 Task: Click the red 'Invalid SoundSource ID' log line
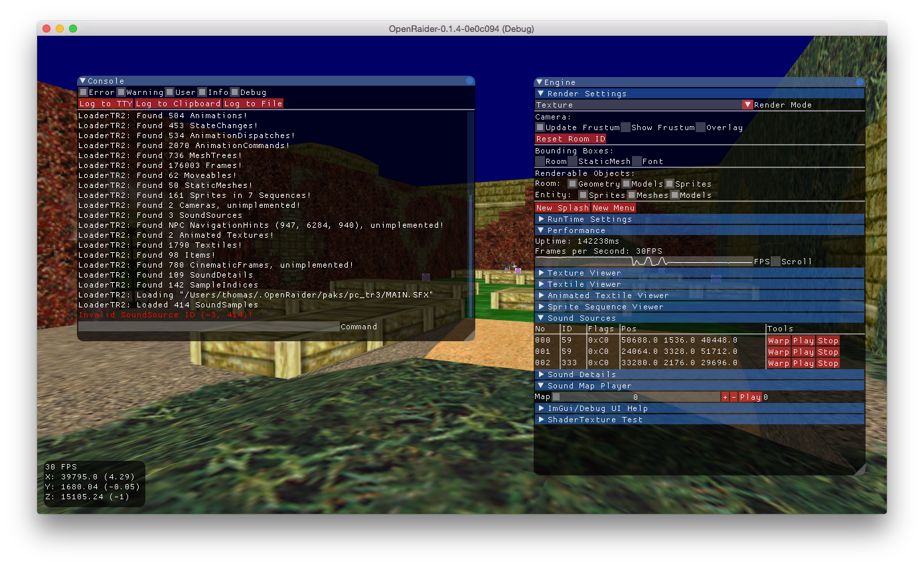165,315
